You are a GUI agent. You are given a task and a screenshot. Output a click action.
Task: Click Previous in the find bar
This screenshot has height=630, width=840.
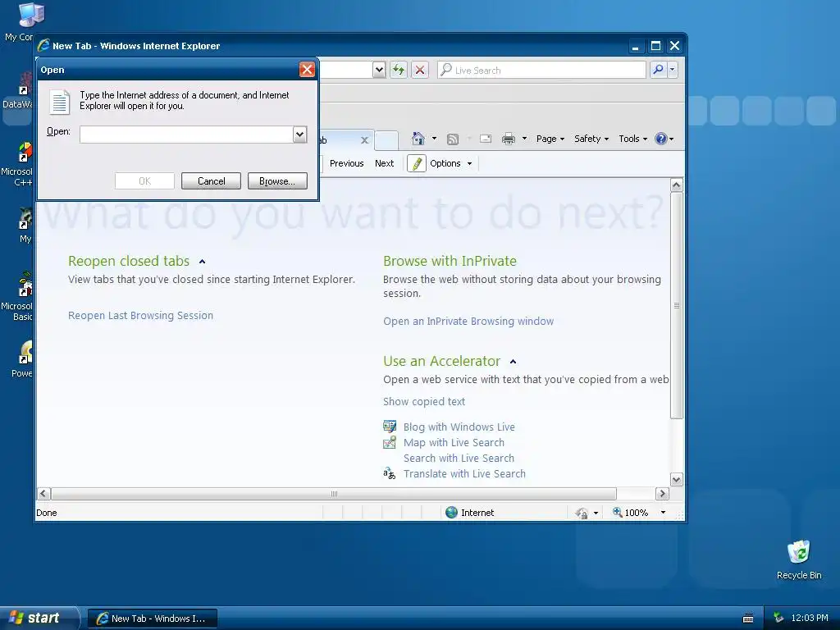tap(347, 163)
